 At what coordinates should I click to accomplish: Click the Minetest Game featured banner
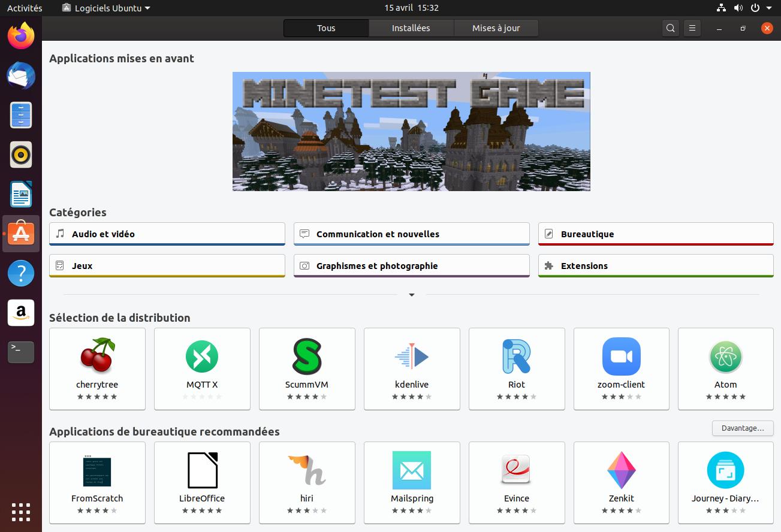pos(411,131)
